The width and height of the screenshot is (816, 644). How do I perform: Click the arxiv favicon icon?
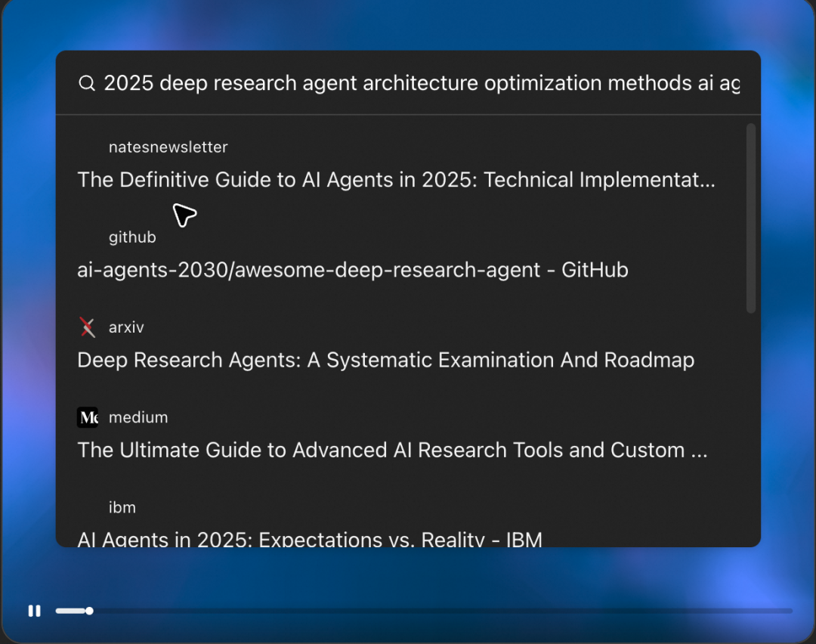(x=88, y=327)
